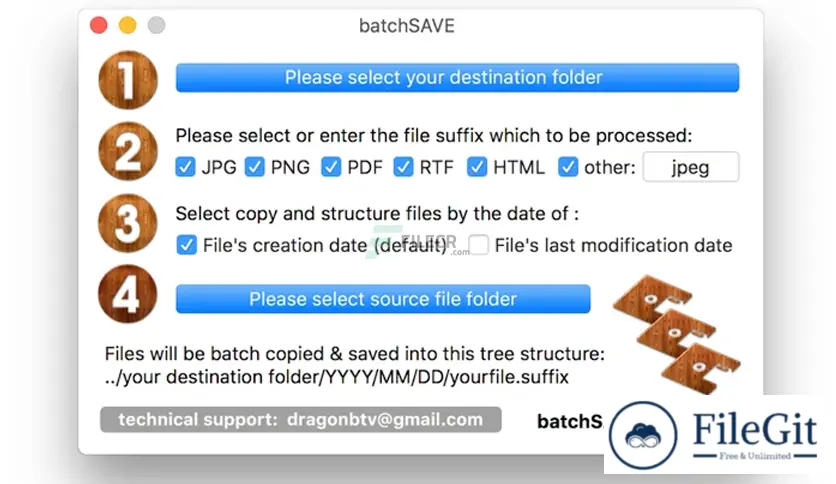This screenshot has height=484, width=836.
Task: Click the yellow minimize window button
Action: click(127, 25)
